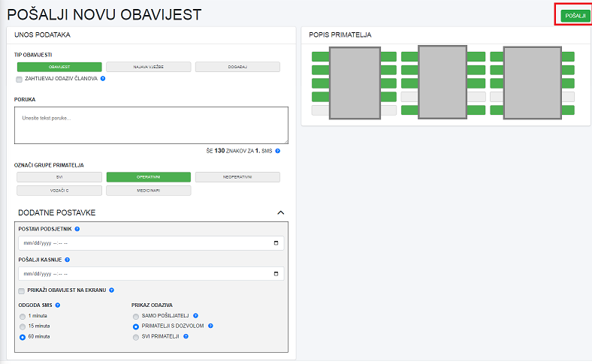
Task: Choose Svi primatelji response display option
Action: pyautogui.click(x=135, y=336)
